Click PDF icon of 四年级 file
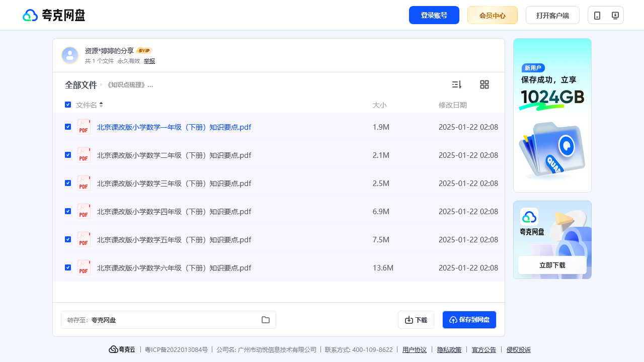 coord(84,211)
